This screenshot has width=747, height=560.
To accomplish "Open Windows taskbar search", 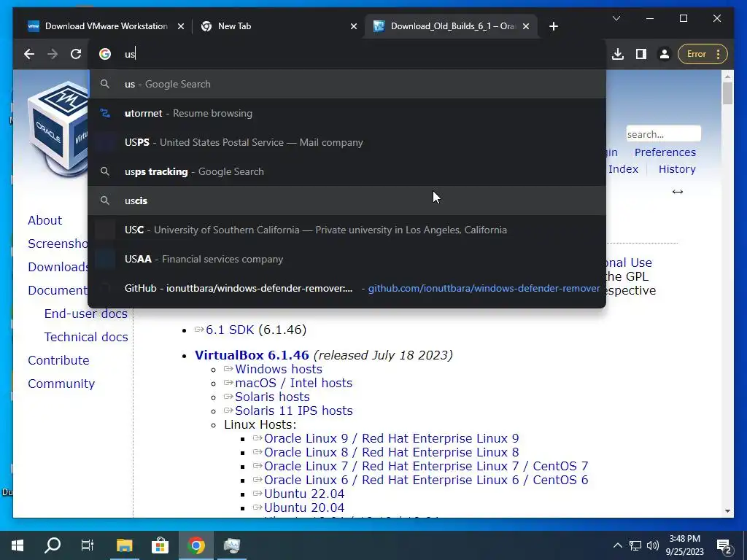I will 53,545.
